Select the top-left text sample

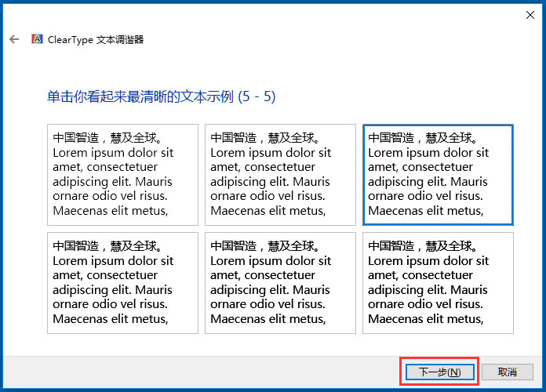[122, 174]
